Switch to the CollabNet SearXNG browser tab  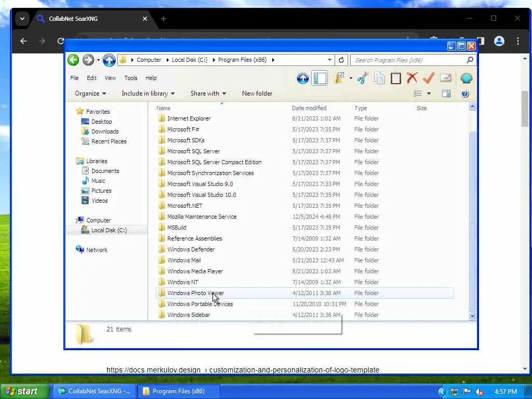[91, 19]
